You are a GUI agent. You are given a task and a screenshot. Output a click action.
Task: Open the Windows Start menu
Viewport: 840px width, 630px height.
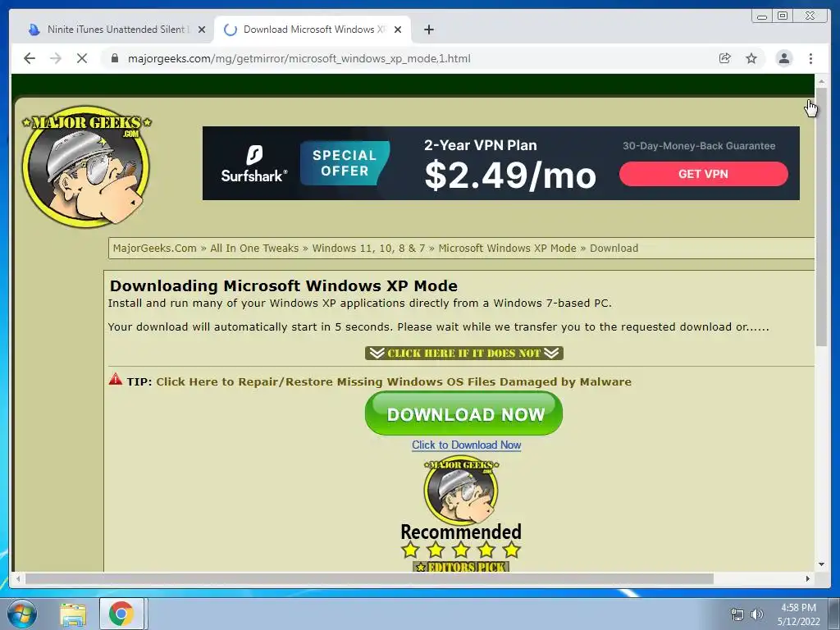[x=21, y=614]
